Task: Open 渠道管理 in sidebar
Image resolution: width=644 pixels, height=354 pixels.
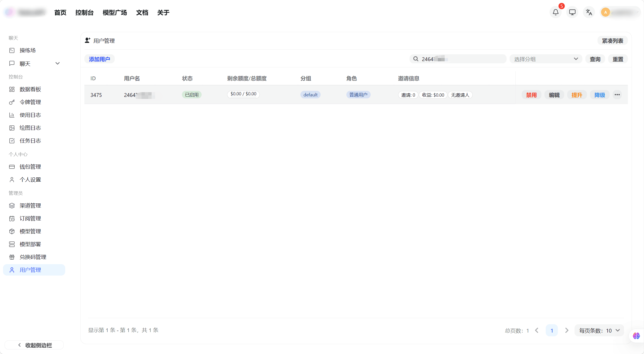Action: [x=30, y=206]
